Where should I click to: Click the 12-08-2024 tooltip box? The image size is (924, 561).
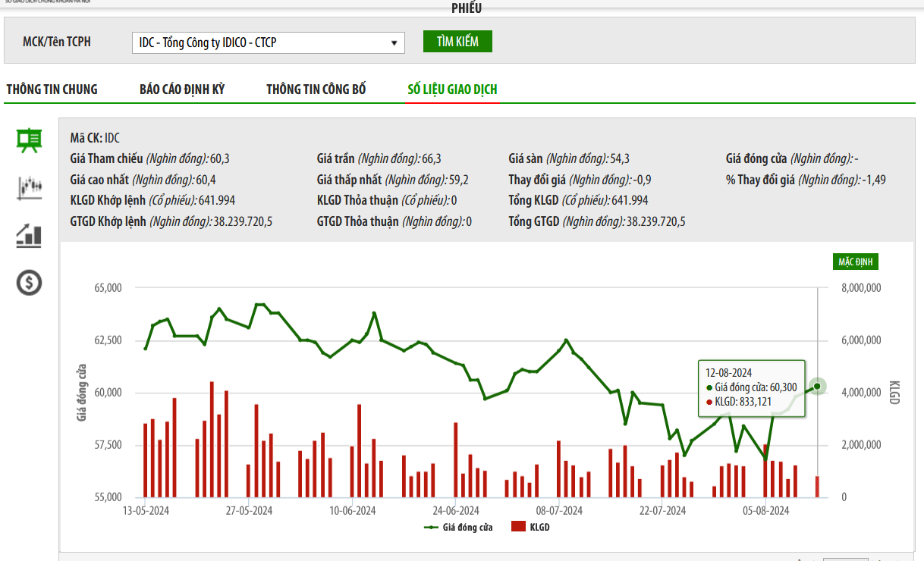pos(750,387)
